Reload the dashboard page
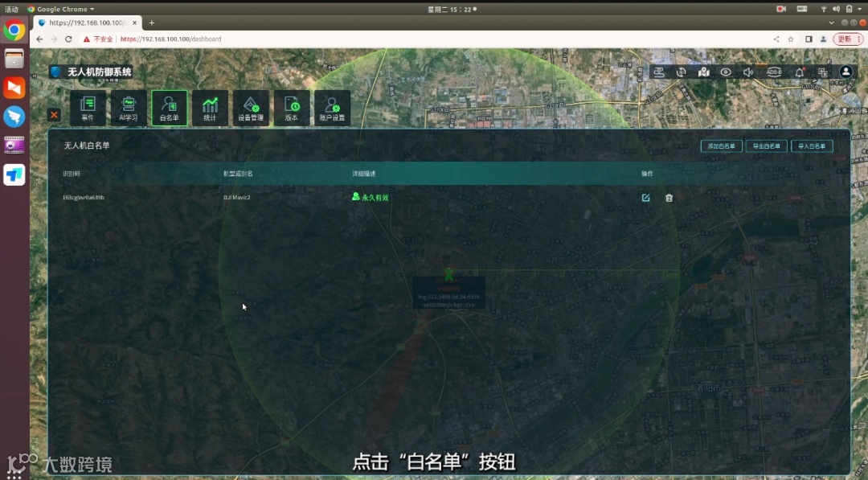 click(x=68, y=39)
